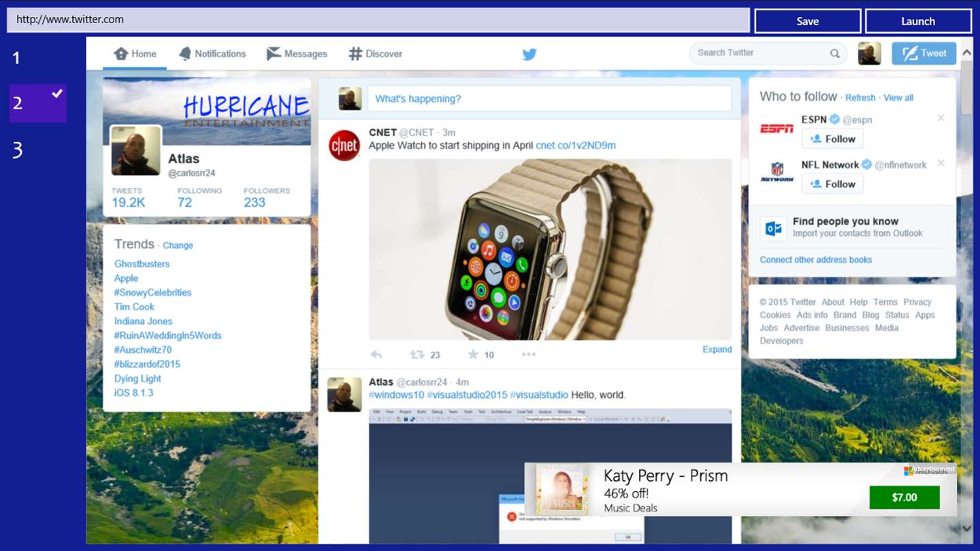Click scrollbar down arrow on the right
The image size is (980, 551).
(966, 528)
